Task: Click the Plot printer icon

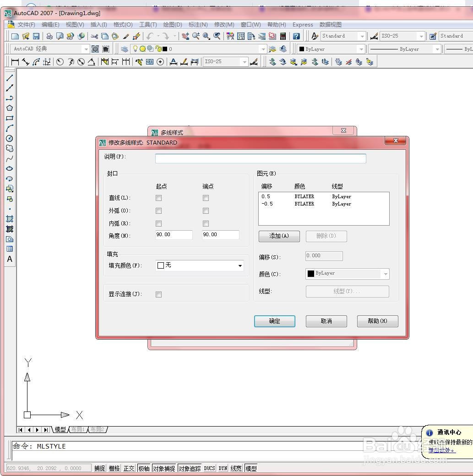Action: tap(49, 37)
